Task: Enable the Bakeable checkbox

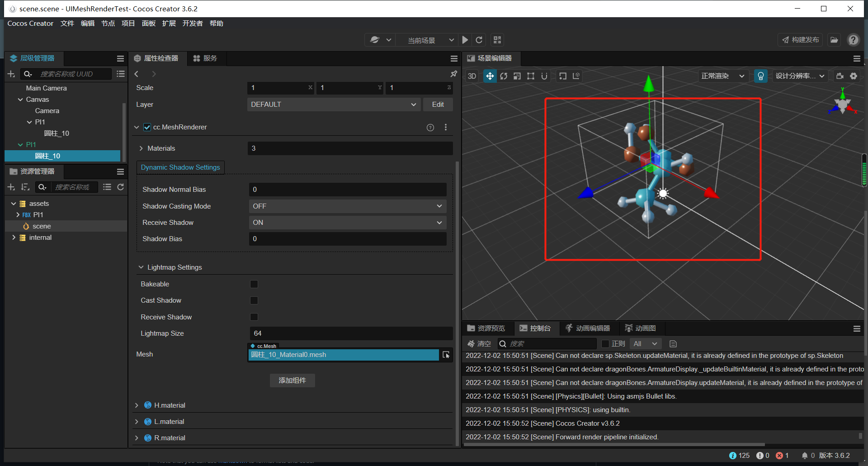Action: pyautogui.click(x=254, y=284)
